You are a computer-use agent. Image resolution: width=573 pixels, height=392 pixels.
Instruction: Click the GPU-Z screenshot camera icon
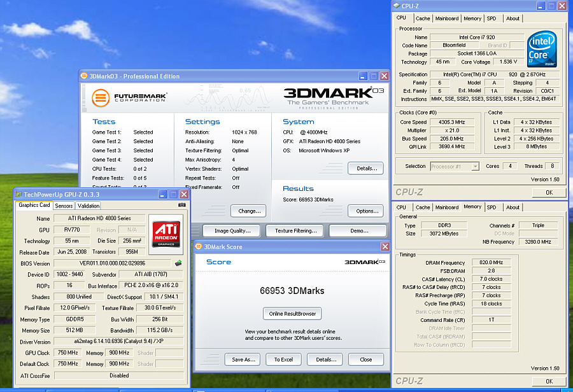[x=181, y=206]
